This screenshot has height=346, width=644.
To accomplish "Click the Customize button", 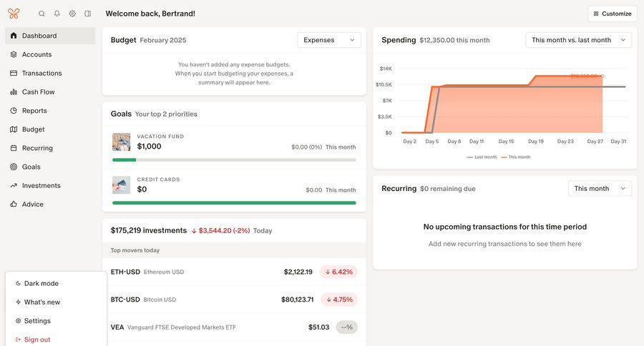I will (x=613, y=14).
